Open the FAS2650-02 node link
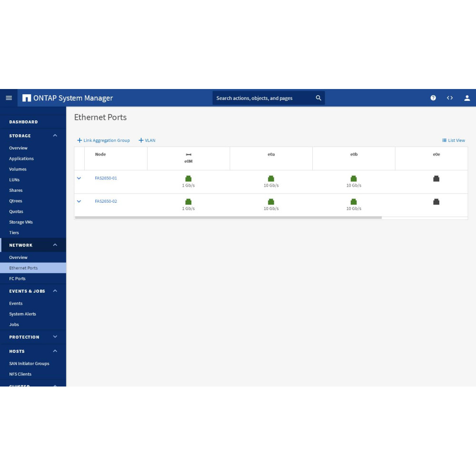This screenshot has width=476, height=476. point(106,201)
